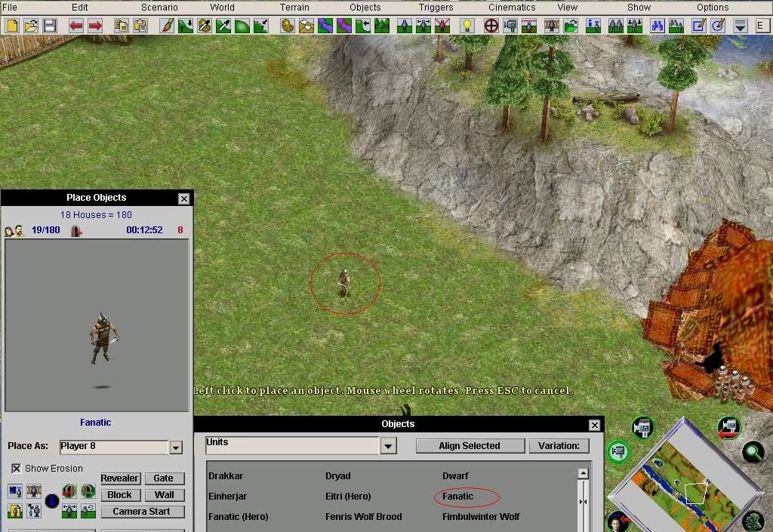
Task: Open the Place As player dropdown
Action: (176, 447)
